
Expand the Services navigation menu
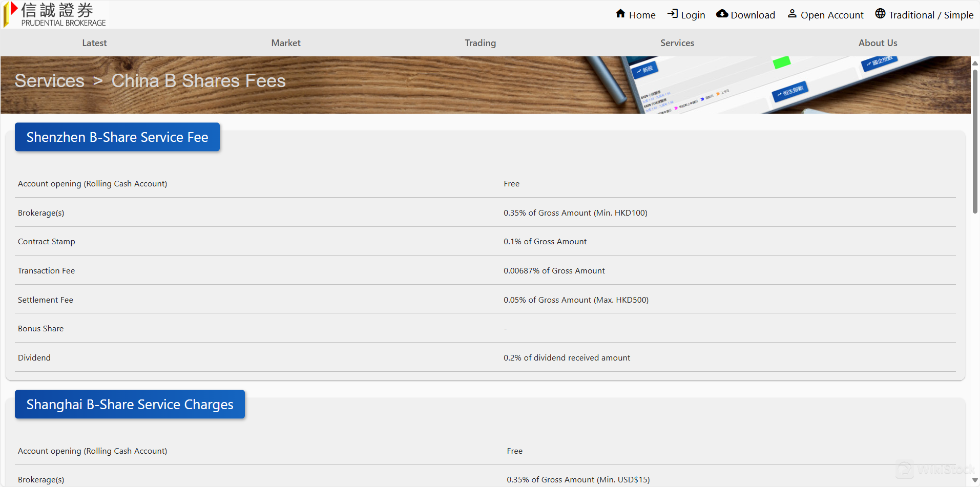pyautogui.click(x=677, y=43)
